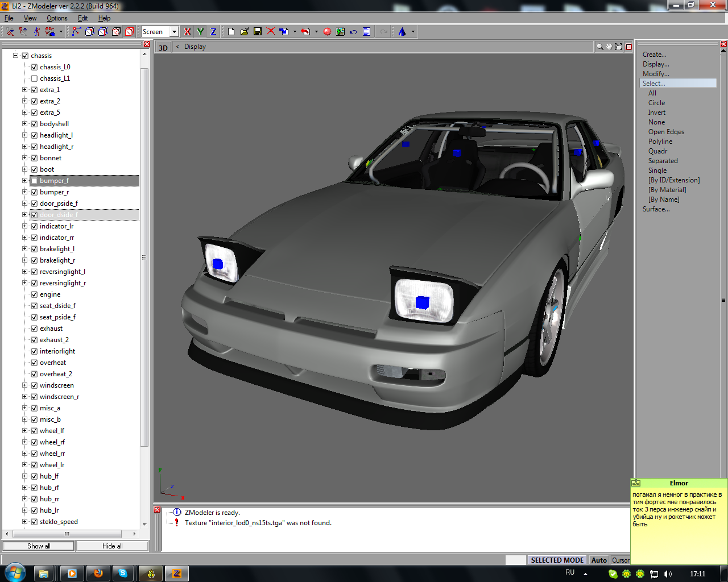
Task: Open the Options menu
Action: 57,18
